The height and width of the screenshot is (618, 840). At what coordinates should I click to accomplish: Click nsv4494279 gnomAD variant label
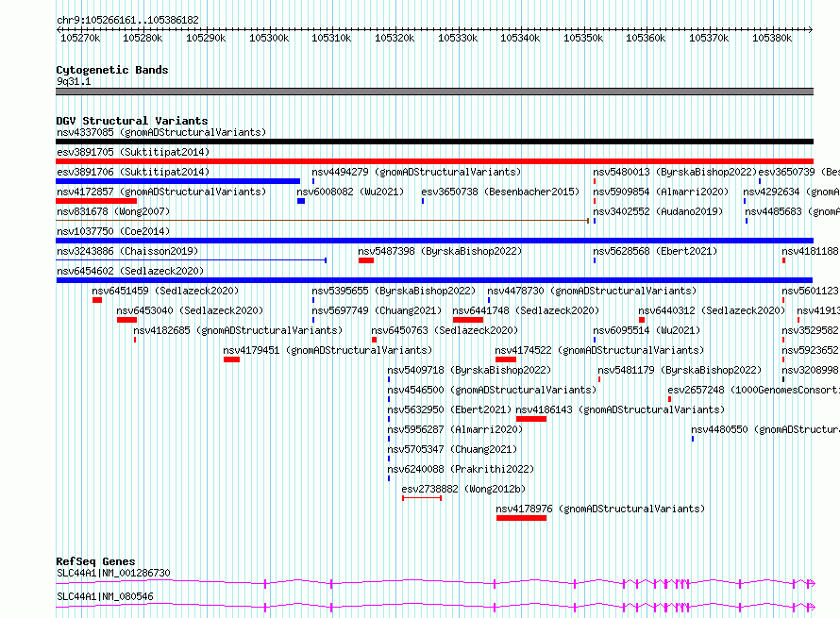[x=416, y=172]
